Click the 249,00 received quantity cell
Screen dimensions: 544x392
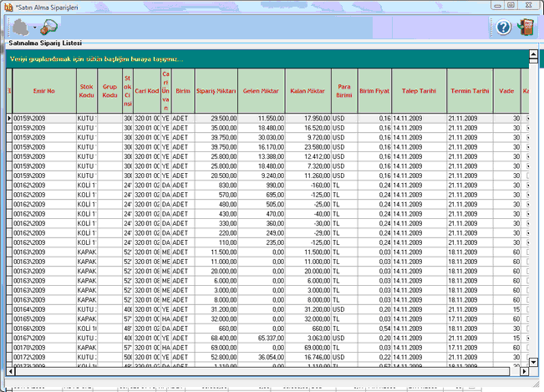pos(261,233)
